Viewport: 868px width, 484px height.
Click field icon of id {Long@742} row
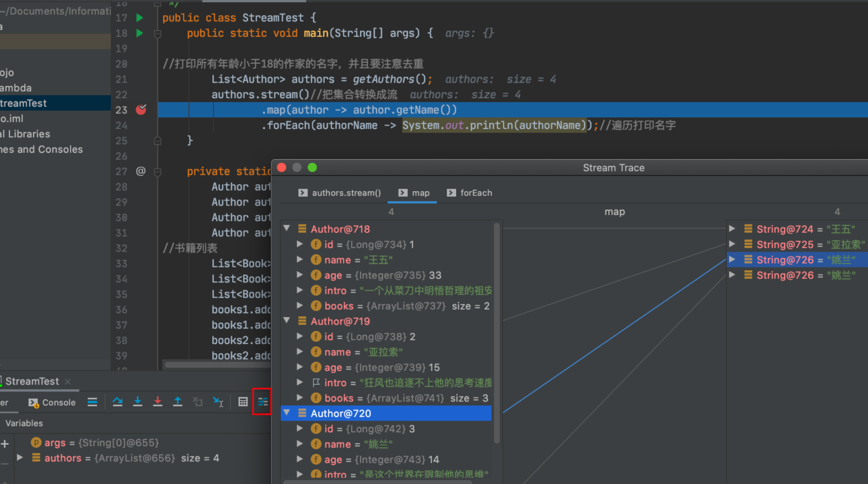coord(316,428)
